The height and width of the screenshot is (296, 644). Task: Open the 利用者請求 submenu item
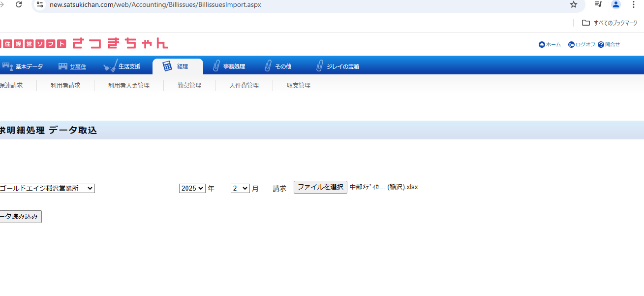pos(65,85)
